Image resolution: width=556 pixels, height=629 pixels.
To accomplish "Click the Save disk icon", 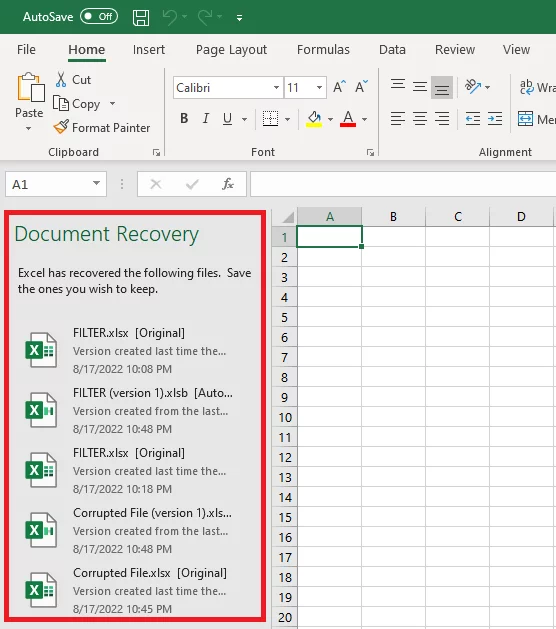I will point(141,18).
